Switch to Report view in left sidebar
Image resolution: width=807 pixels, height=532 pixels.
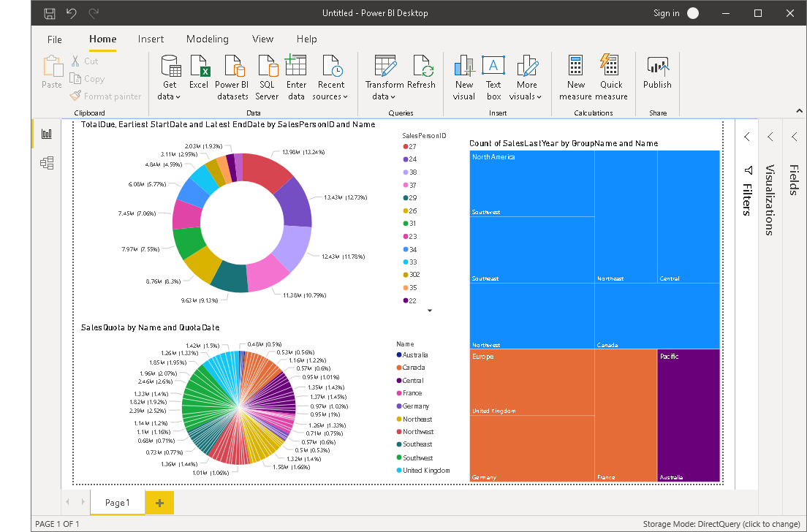pos(47,134)
